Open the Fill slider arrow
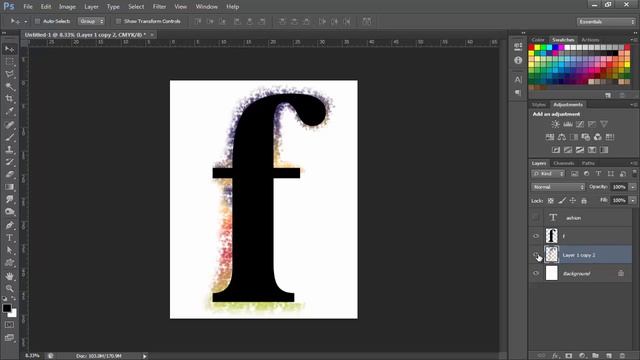The image size is (640, 360). coord(633,200)
